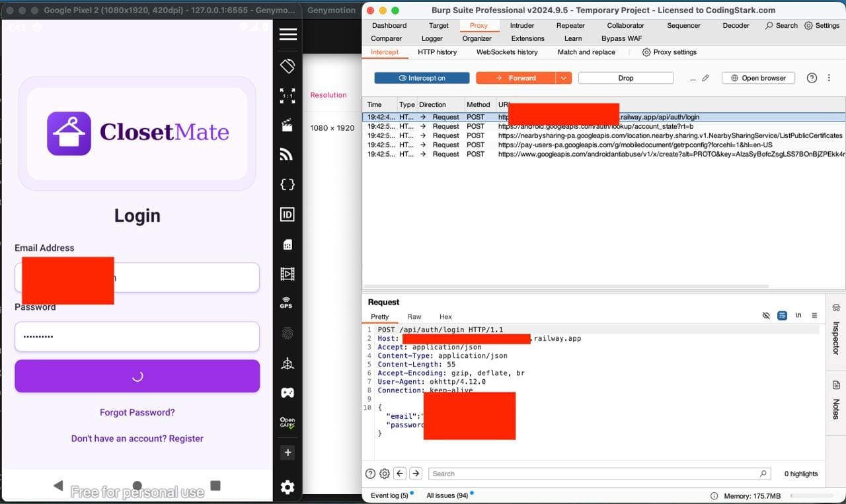This screenshot has height=504, width=846.
Task: Click the pencil edit icon beside Forward
Action: click(x=705, y=78)
